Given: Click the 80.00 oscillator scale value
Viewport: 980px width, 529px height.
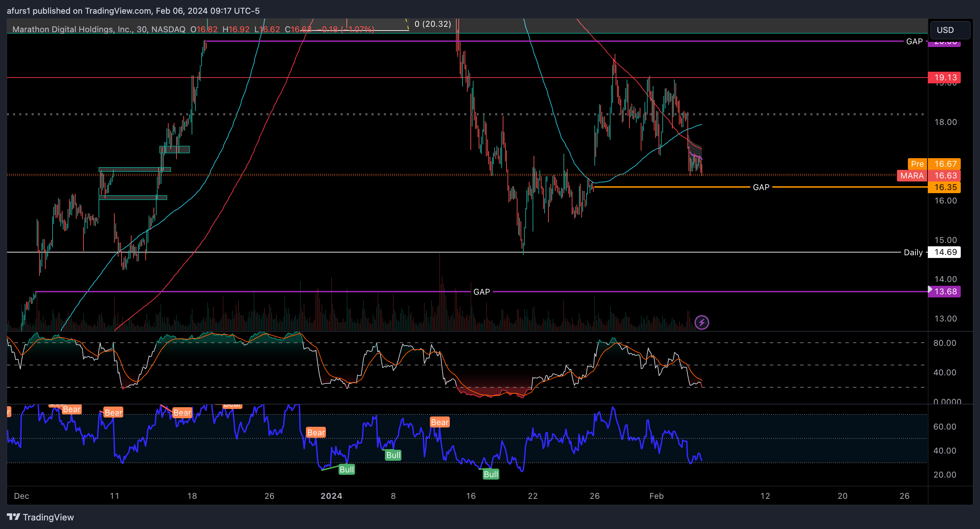Looking at the screenshot, I should (945, 343).
